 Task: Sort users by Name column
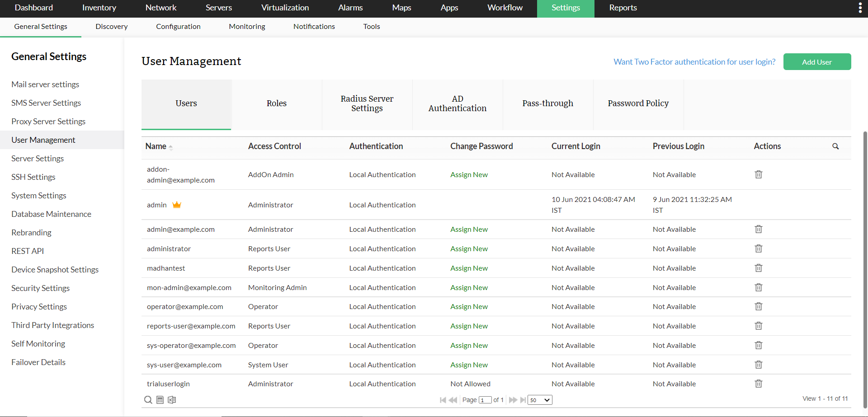(156, 146)
